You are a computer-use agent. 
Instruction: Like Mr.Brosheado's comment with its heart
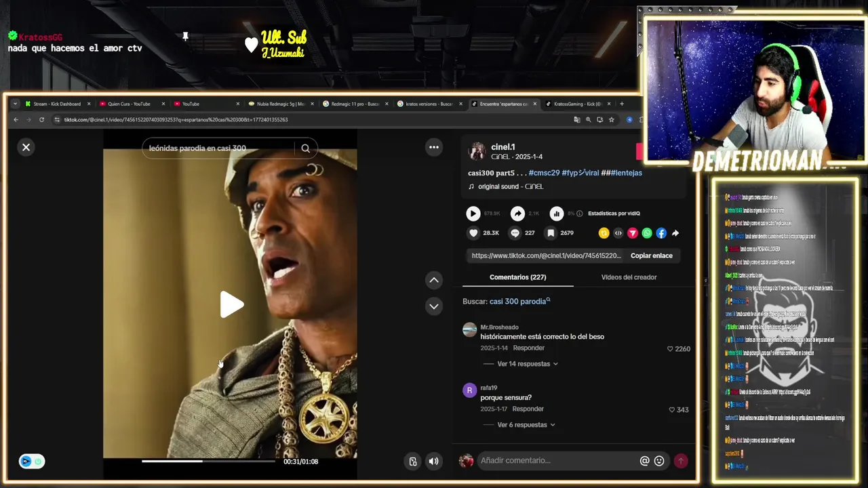(x=670, y=349)
